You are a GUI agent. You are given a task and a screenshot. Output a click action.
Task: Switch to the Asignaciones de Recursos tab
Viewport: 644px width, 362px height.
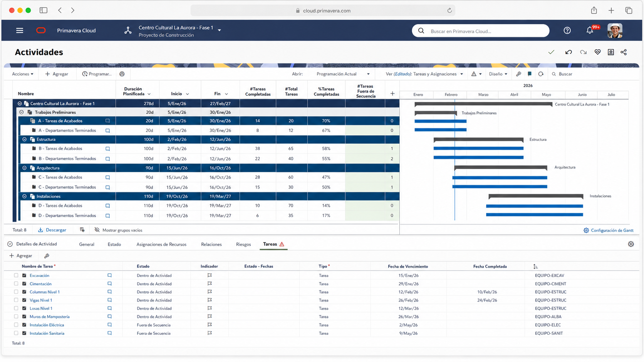(x=161, y=244)
